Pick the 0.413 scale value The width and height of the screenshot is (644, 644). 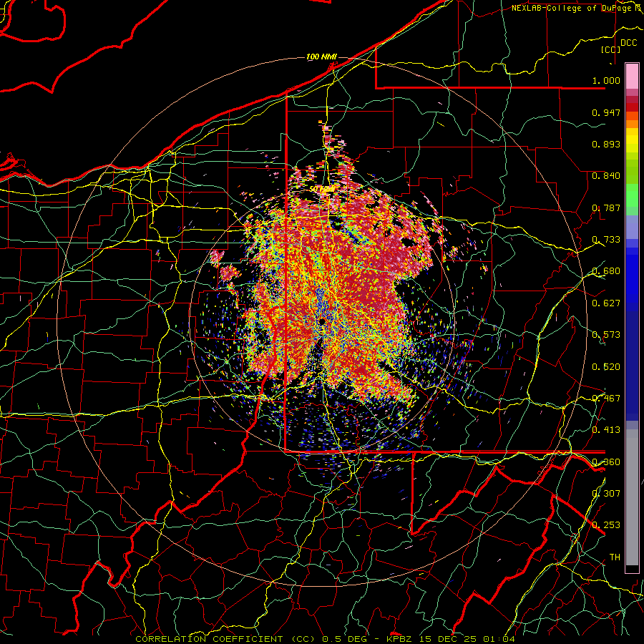(606, 430)
